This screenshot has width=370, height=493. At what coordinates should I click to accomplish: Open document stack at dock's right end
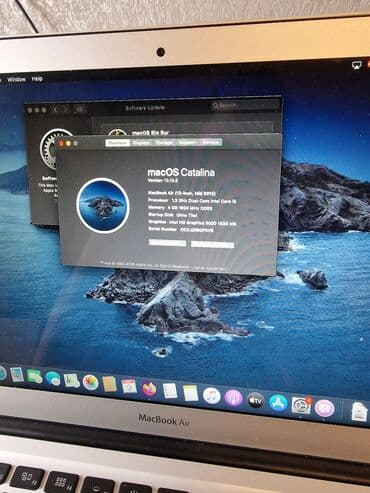pyautogui.click(x=359, y=412)
